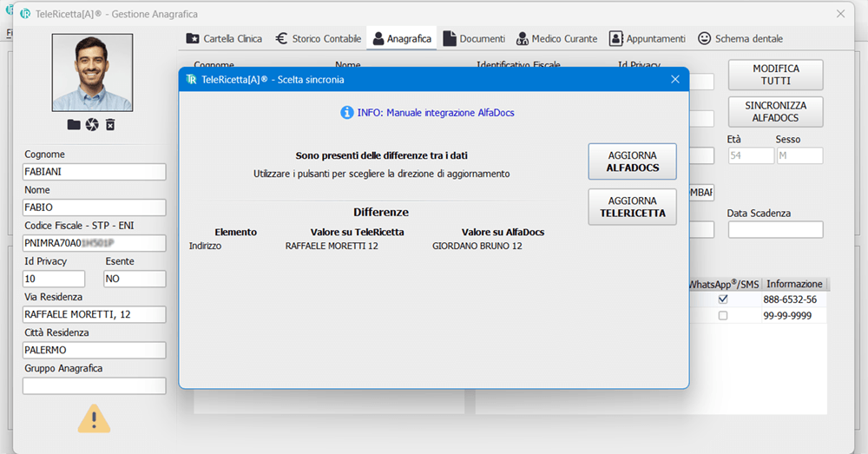Screen dimensions: 868x454
Task: Close the Scelta sincronia dialog
Action: coord(674,79)
